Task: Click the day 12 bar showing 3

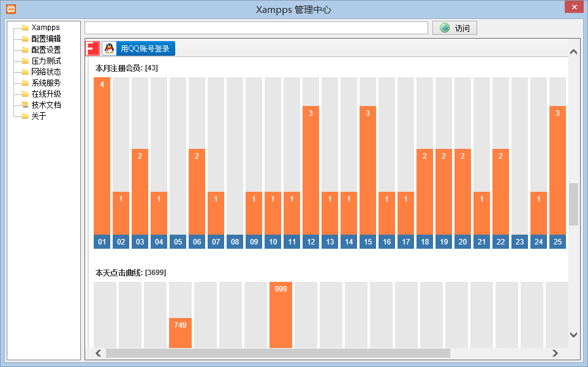Action: 311,170
